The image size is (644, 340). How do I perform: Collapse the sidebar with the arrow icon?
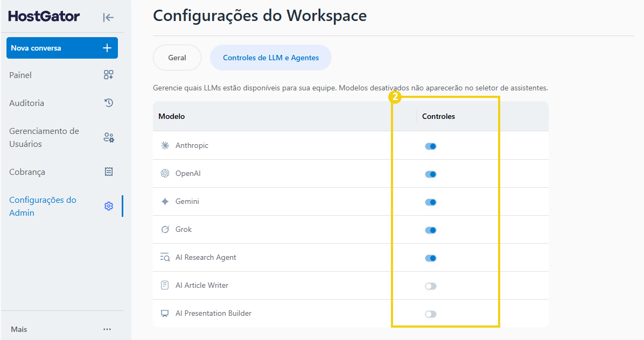tap(108, 17)
